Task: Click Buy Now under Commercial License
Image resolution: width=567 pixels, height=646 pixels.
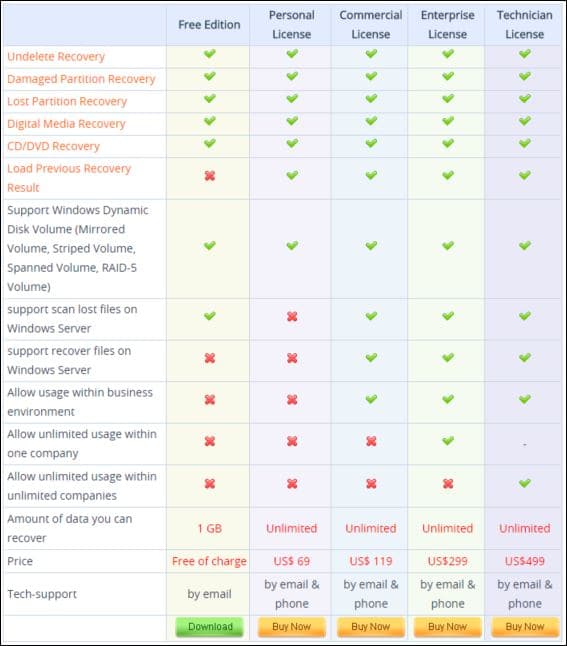Action: point(371,627)
